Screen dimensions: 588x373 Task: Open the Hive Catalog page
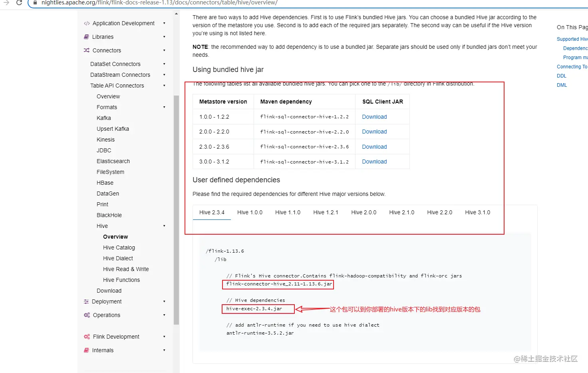pyautogui.click(x=119, y=247)
